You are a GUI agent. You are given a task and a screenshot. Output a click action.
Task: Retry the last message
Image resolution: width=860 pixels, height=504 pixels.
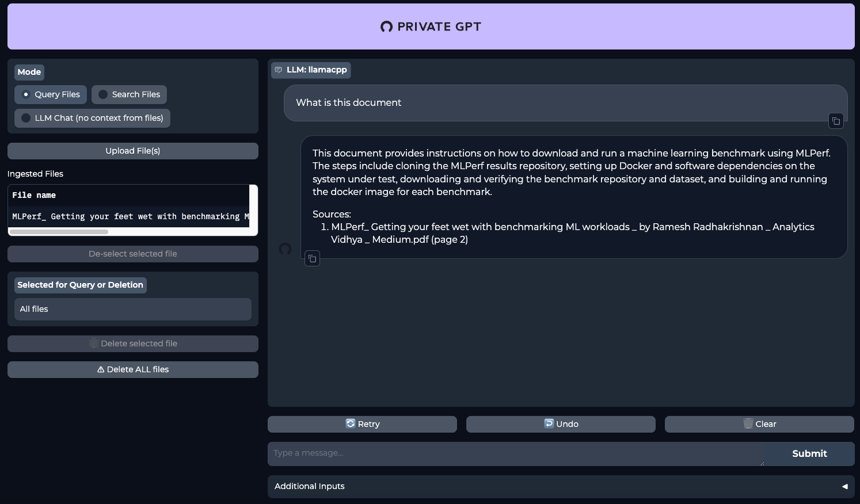[x=362, y=424]
